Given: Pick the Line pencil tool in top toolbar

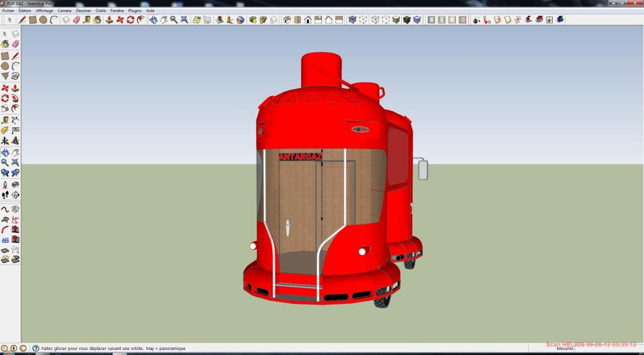Looking at the screenshot, I should [x=22, y=20].
